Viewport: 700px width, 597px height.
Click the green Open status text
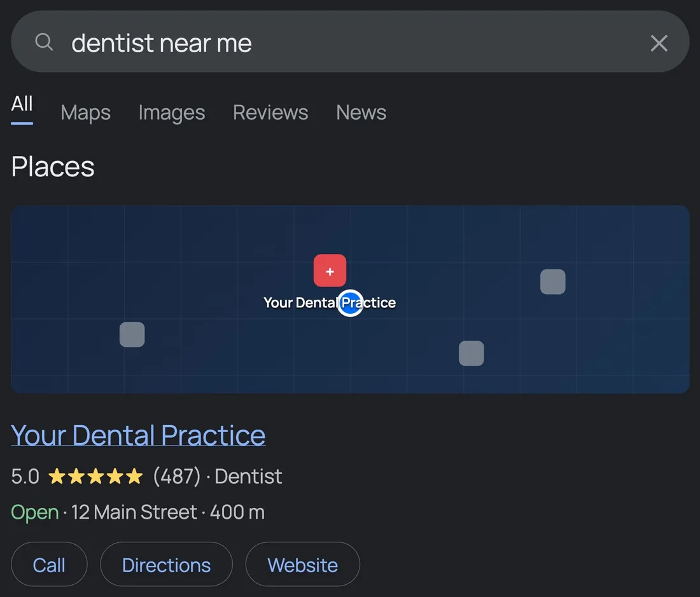[35, 512]
